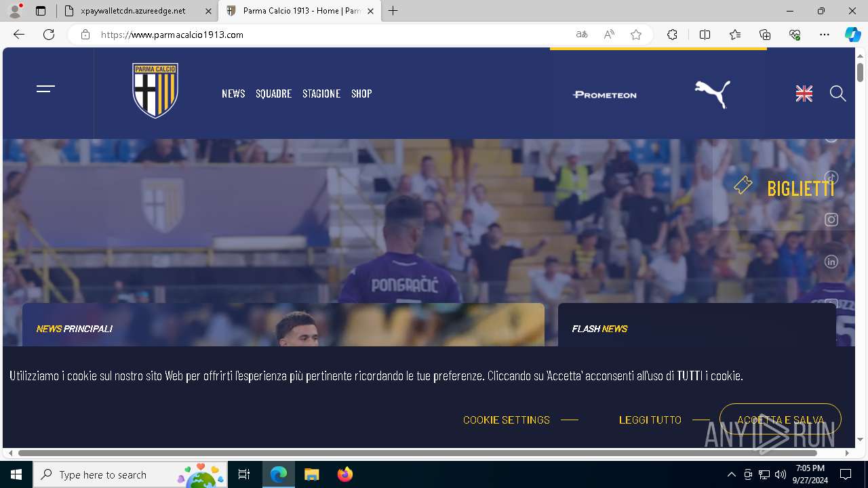
Task: Open browser Extensions
Action: pyautogui.click(x=672, y=35)
